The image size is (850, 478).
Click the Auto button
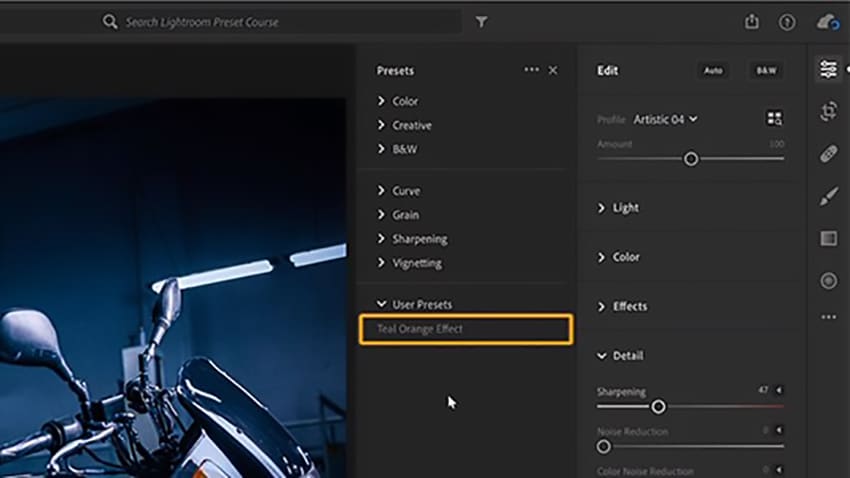pyautogui.click(x=713, y=70)
